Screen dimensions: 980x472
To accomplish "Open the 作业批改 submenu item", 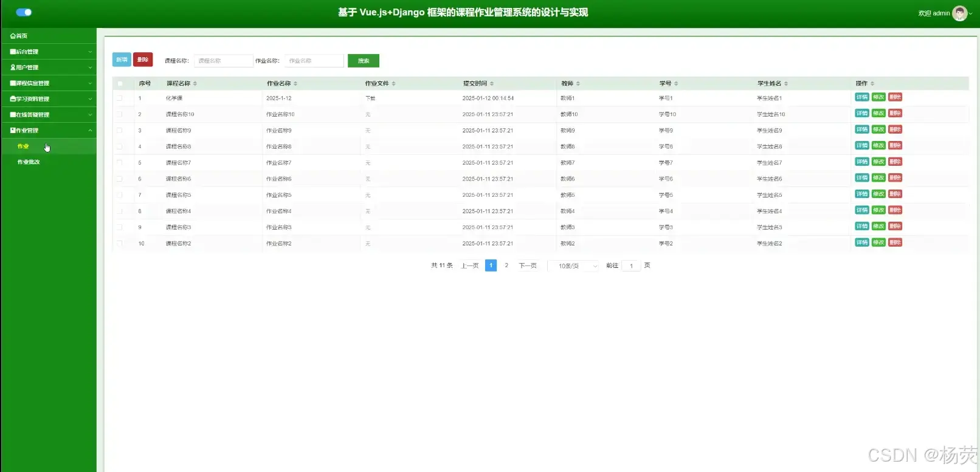I will [48, 162].
